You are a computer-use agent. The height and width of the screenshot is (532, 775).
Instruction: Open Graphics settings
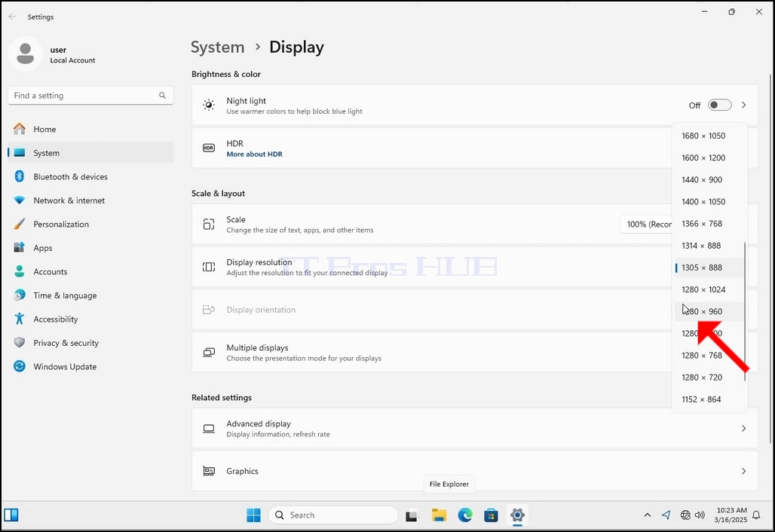[x=474, y=471]
